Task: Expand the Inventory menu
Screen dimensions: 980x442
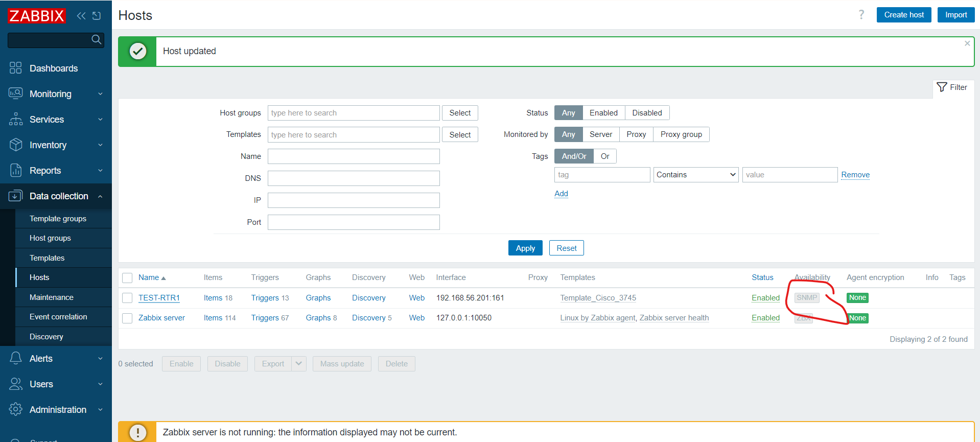Action: (x=56, y=145)
